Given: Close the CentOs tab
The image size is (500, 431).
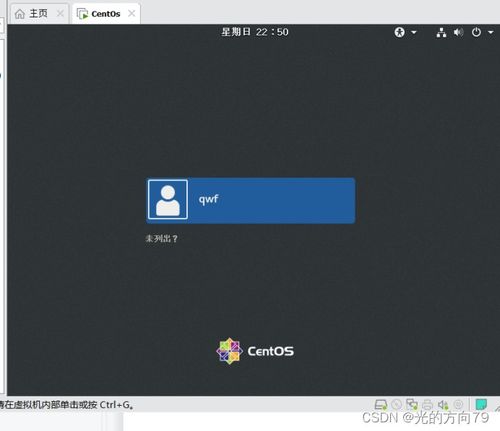Looking at the screenshot, I should coord(132,13).
